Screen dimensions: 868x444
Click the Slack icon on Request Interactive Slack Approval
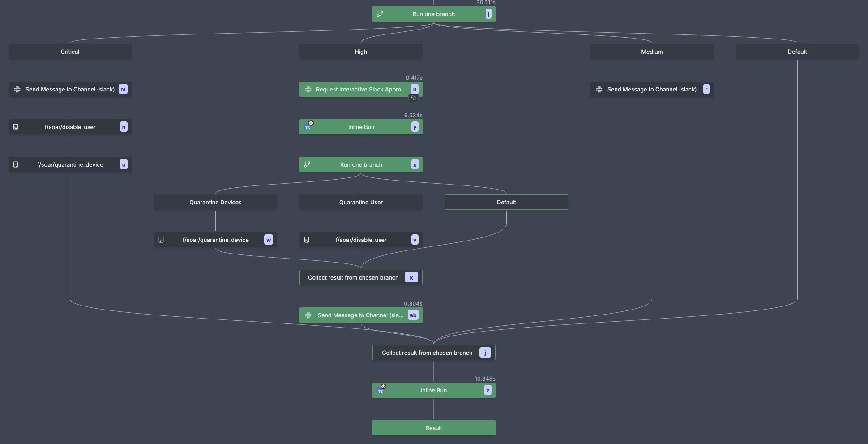[x=308, y=89]
